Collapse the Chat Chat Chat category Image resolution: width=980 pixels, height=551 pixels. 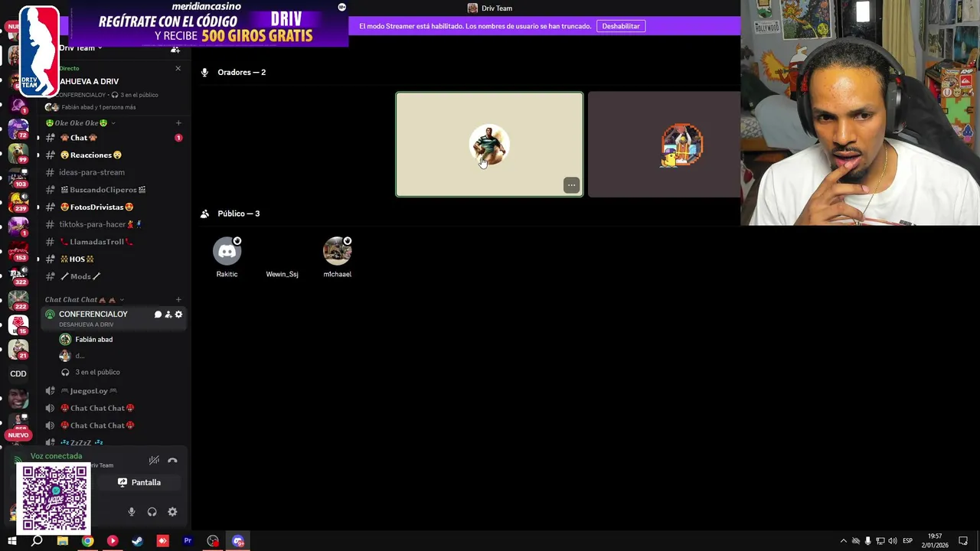click(x=84, y=300)
